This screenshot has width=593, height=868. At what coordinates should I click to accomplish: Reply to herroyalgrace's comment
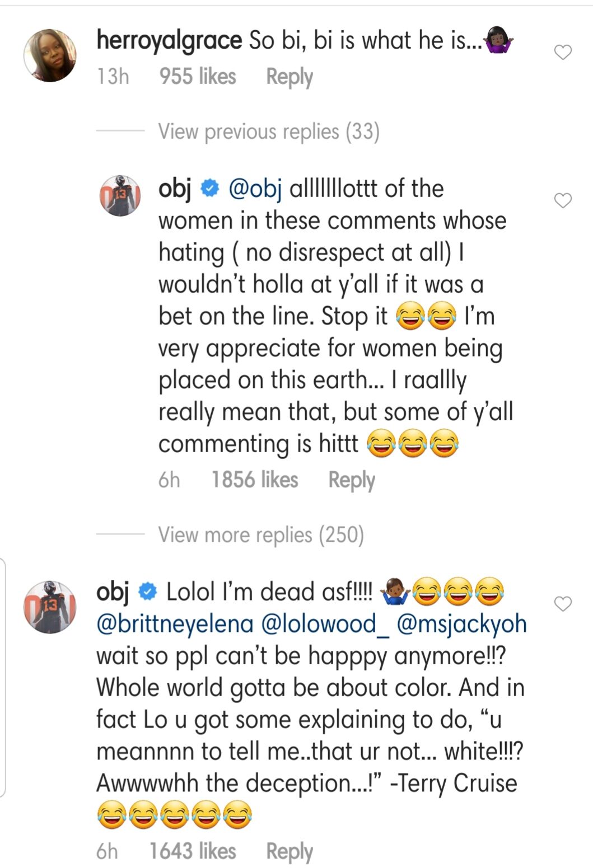point(289,77)
